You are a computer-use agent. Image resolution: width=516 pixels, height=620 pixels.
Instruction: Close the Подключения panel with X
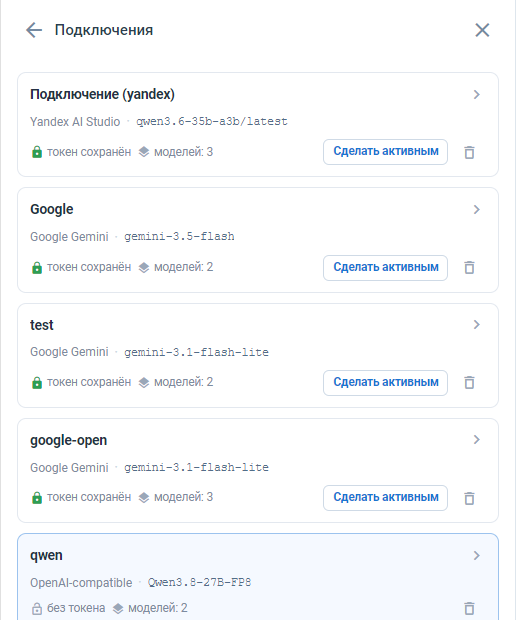click(x=482, y=30)
